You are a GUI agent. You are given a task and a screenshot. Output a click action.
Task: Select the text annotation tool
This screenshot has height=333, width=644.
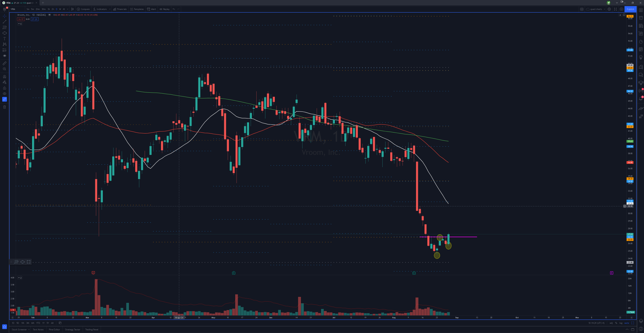tap(4, 39)
